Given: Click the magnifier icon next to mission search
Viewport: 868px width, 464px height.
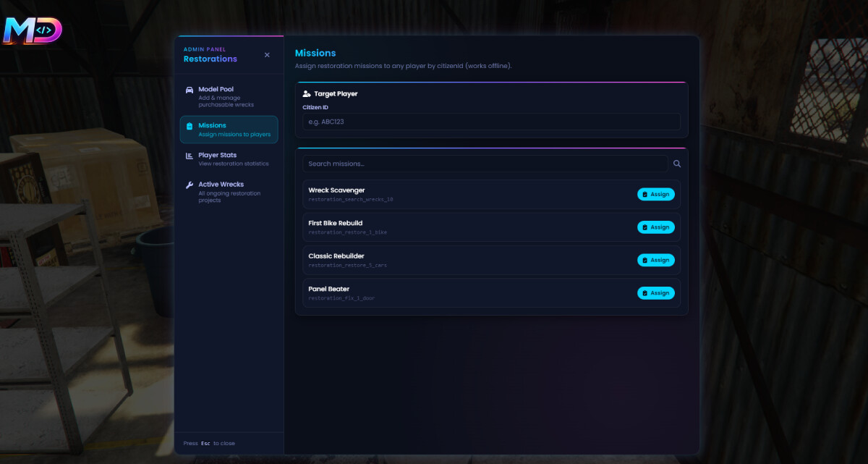Looking at the screenshot, I should pos(677,164).
